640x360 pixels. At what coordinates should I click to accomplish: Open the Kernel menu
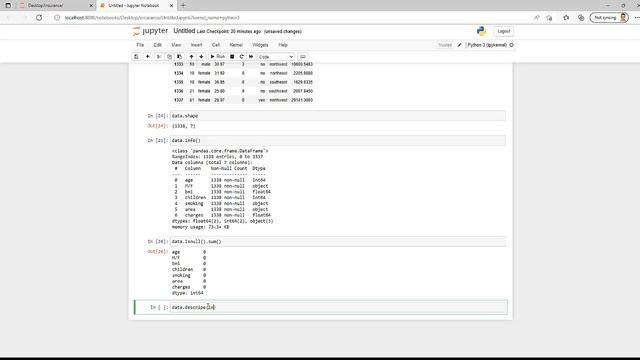[236, 45]
